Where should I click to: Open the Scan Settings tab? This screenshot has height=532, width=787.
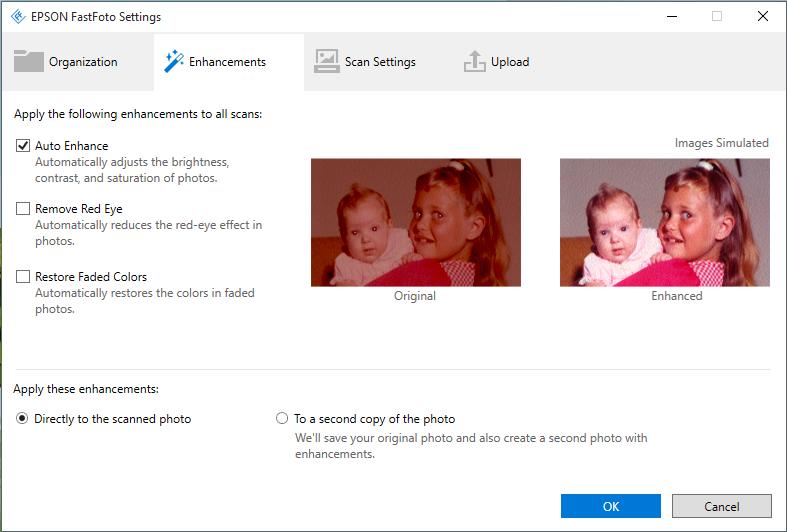(x=380, y=62)
